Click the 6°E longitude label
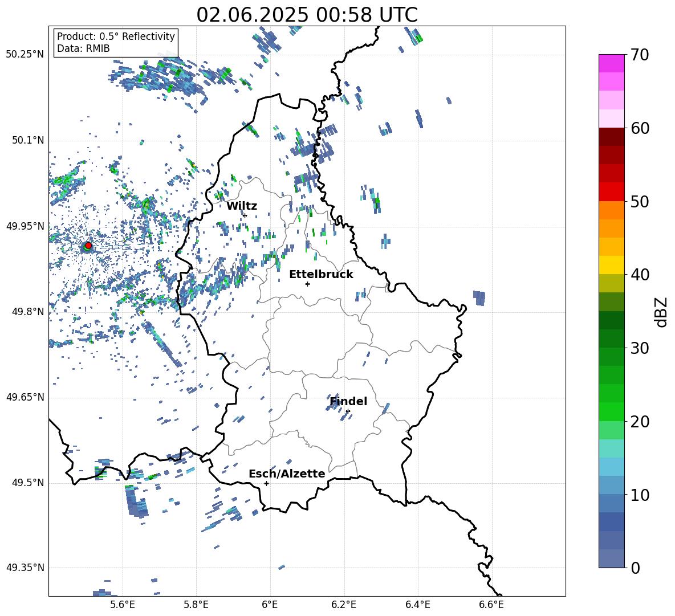Image resolution: width=675 pixels, height=616 pixels. [270, 605]
